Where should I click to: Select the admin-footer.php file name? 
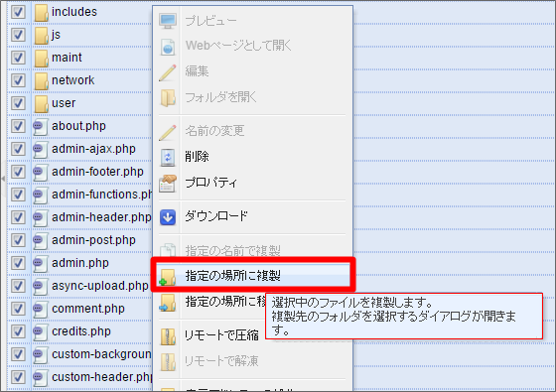coord(97,172)
